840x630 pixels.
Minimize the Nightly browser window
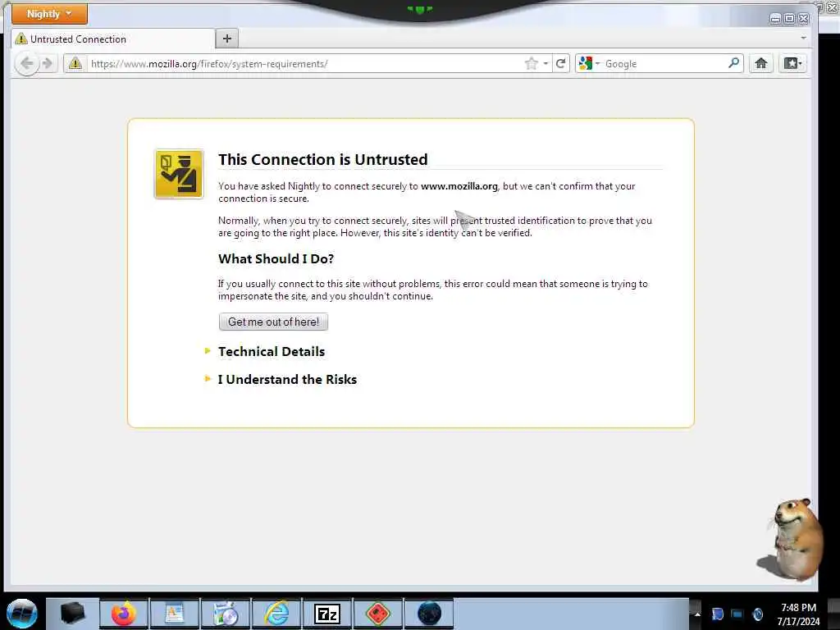774,19
